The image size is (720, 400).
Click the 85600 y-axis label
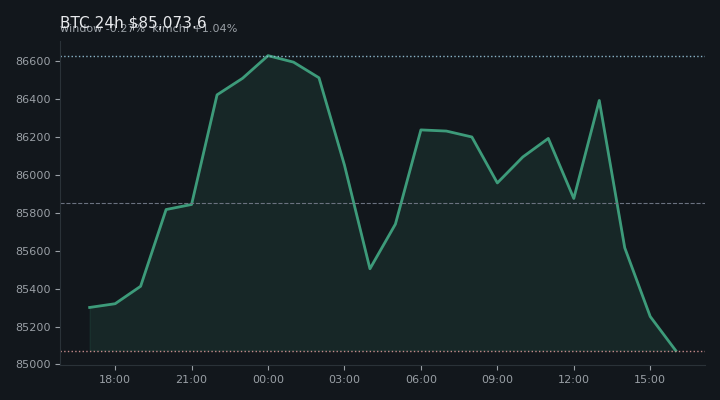33,252
